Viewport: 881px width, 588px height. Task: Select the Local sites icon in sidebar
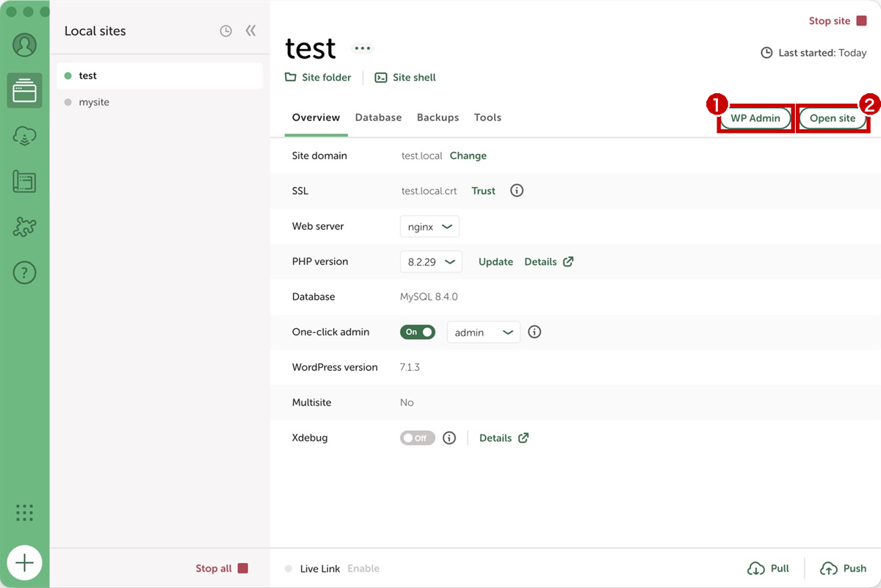(x=25, y=90)
